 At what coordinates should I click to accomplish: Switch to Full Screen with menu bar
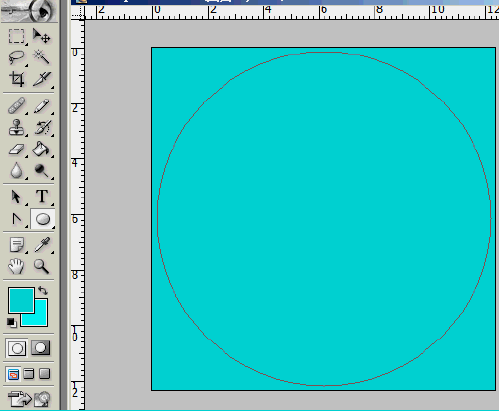pos(29,374)
